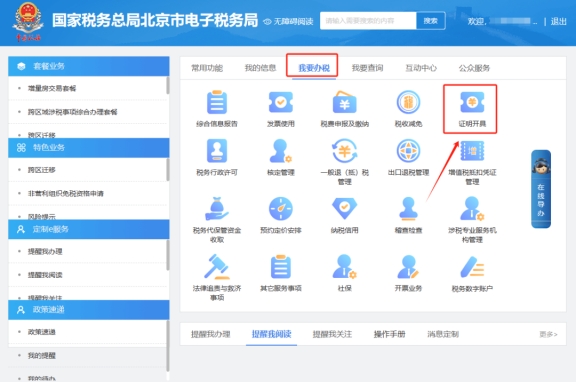Image resolution: width=576 pixels, height=382 pixels.
Task: Select the 我要办税 tab
Action: tap(314, 68)
